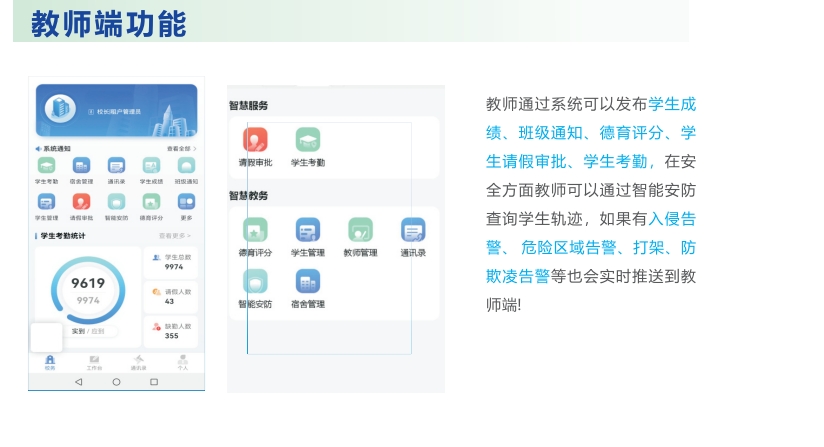Click the 教师端功能 slide title
The image size is (824, 447).
(x=109, y=24)
